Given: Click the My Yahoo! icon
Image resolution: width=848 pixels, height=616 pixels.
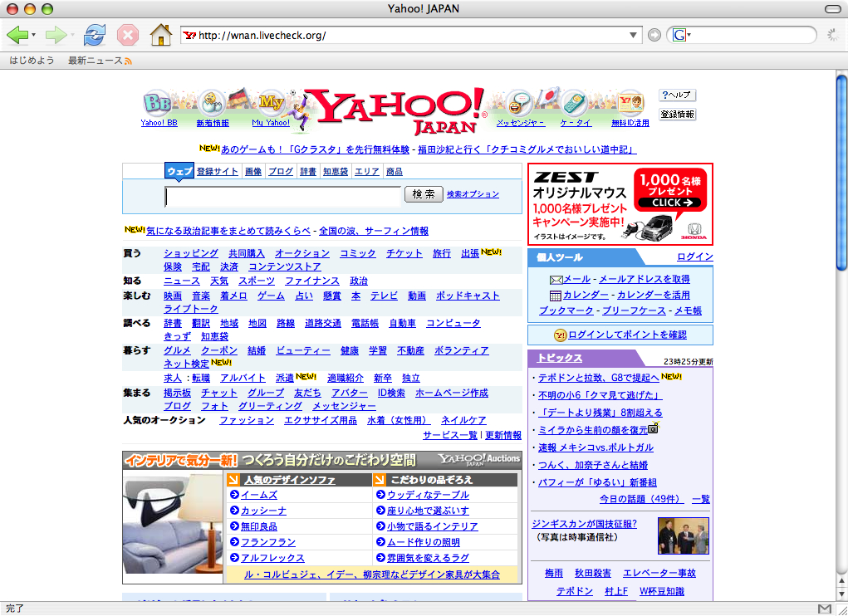Looking at the screenshot, I should [271, 103].
